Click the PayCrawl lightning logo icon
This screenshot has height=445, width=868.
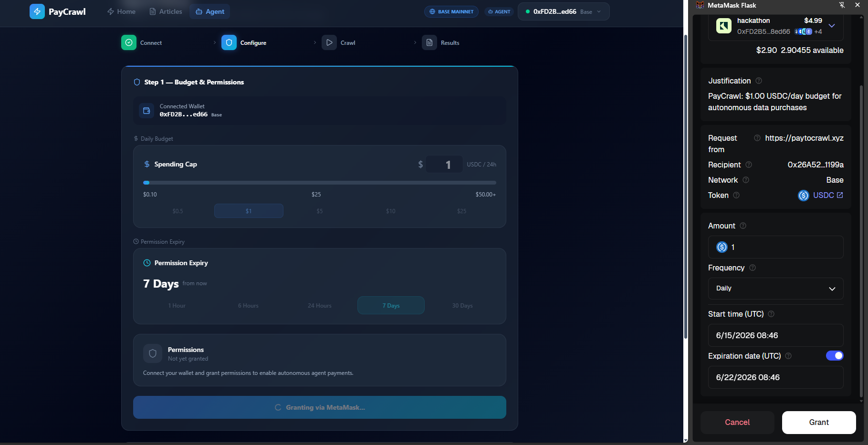[x=37, y=11]
